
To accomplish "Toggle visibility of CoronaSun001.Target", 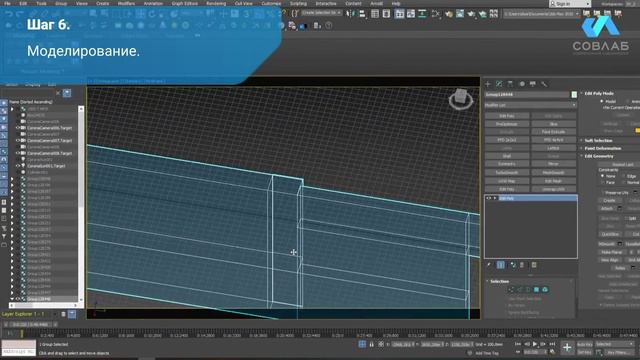I will tap(18, 166).
